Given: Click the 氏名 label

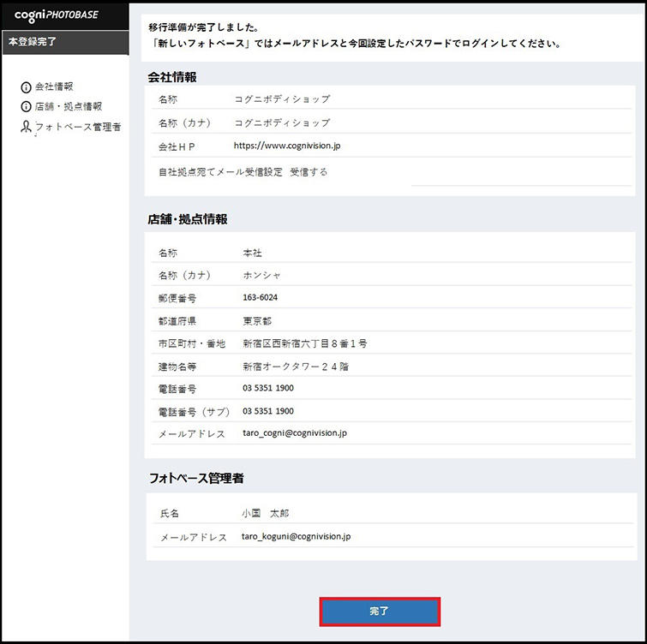Looking at the screenshot, I should (170, 513).
